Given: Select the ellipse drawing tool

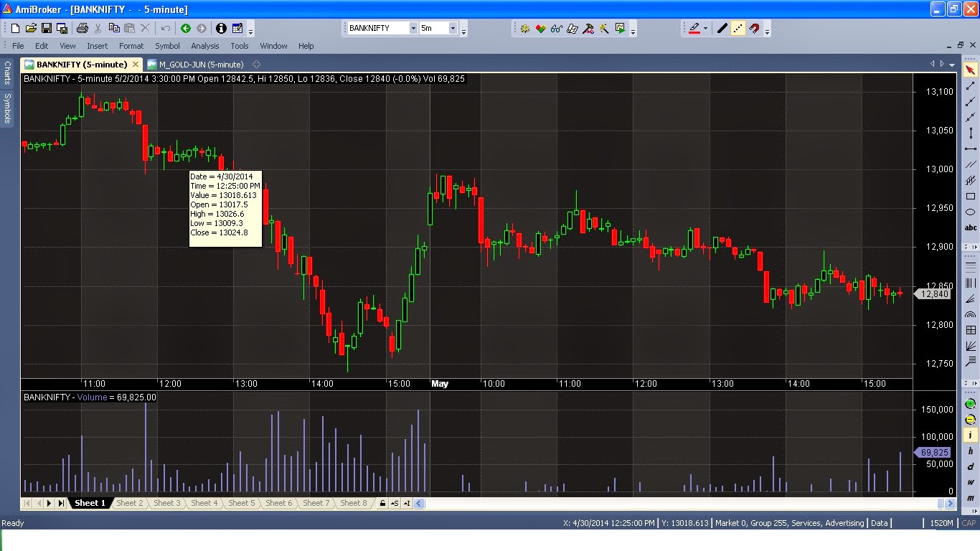Looking at the screenshot, I should tap(971, 212).
